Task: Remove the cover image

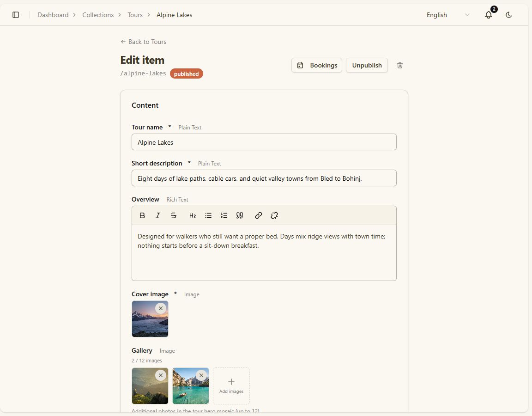Action: (x=161, y=308)
